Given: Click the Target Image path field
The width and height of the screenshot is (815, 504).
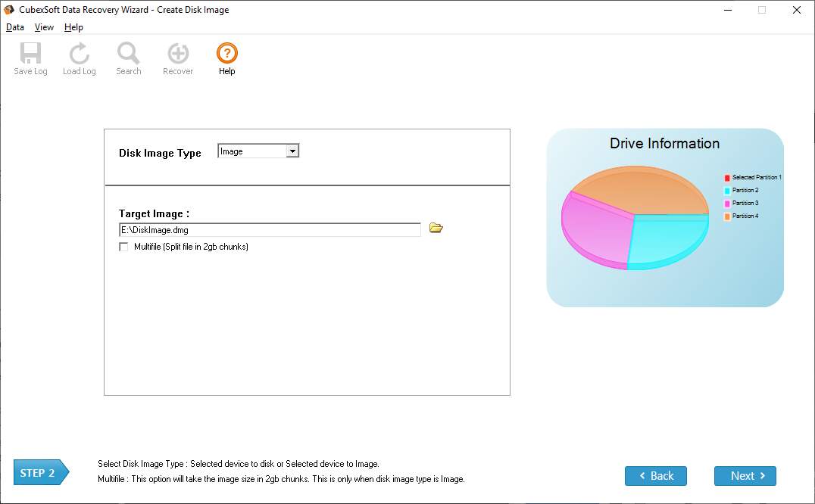Looking at the screenshot, I should coord(269,229).
